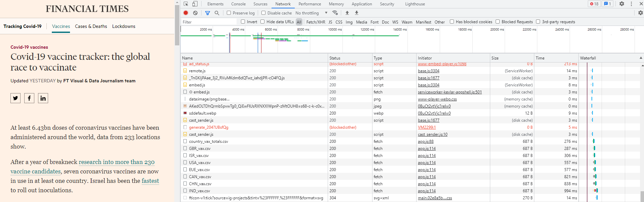
Task: Check Has blocked cookies checkbox
Action: tap(452, 22)
